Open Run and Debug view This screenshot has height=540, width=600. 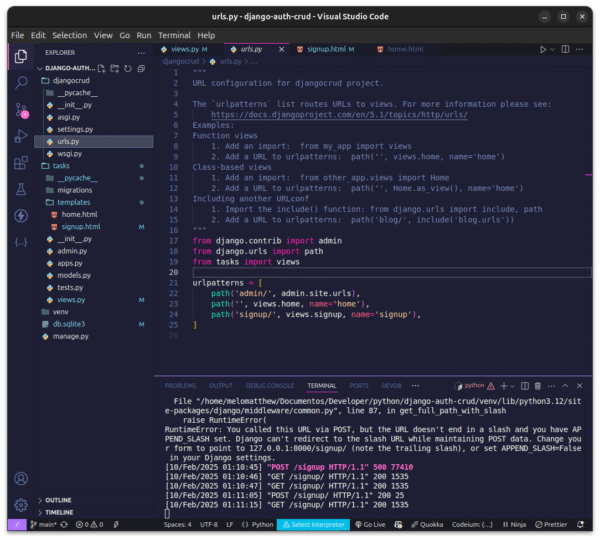tap(21, 136)
